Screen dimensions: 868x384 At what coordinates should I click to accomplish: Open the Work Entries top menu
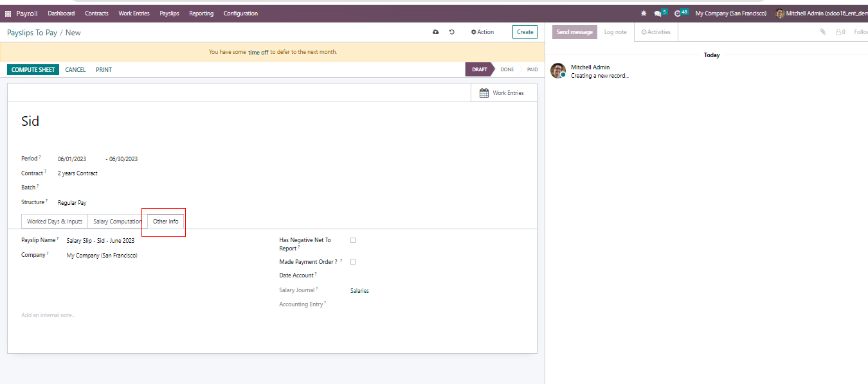click(x=134, y=13)
